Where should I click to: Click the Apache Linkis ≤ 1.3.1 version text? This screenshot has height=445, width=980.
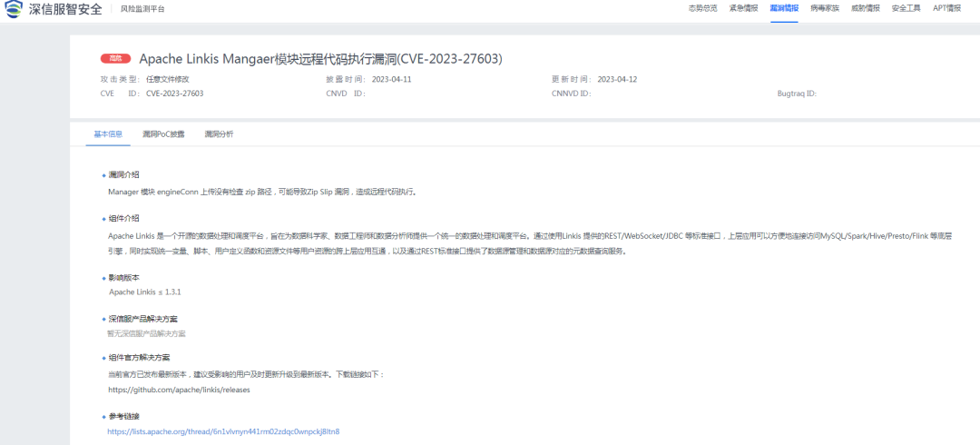145,292
